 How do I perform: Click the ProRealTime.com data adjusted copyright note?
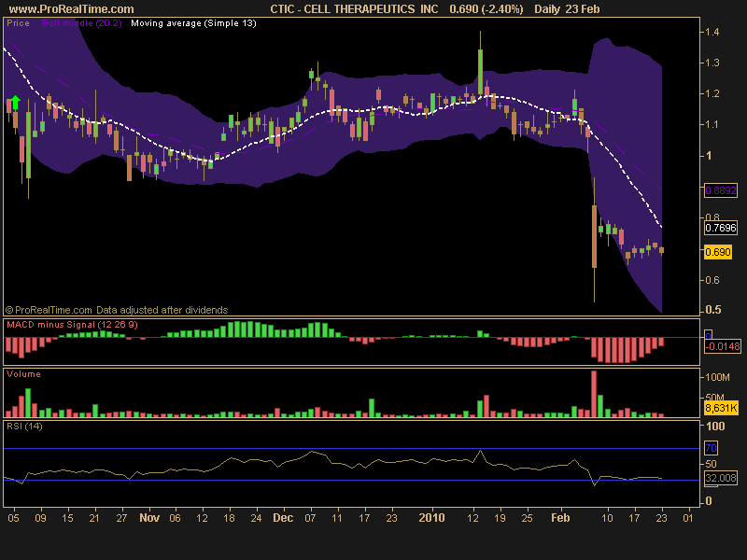117,310
